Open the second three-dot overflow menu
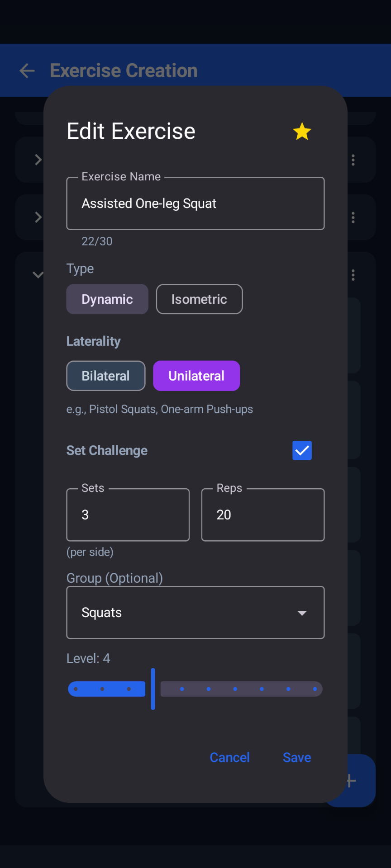 click(x=353, y=218)
